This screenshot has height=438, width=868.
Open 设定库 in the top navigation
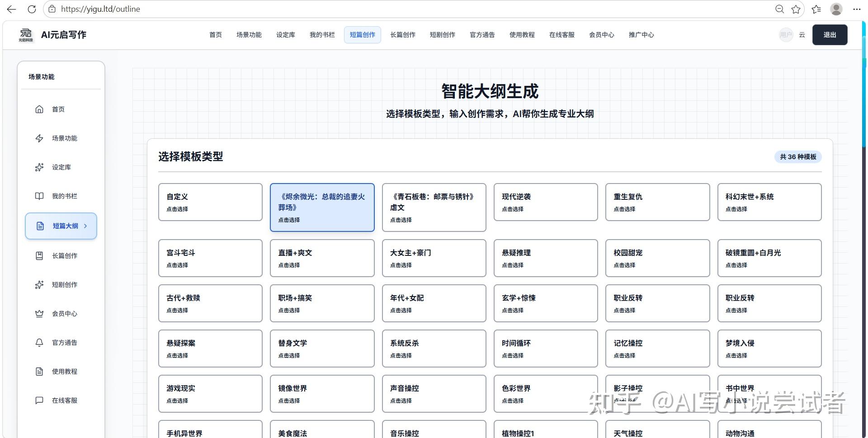(x=286, y=35)
